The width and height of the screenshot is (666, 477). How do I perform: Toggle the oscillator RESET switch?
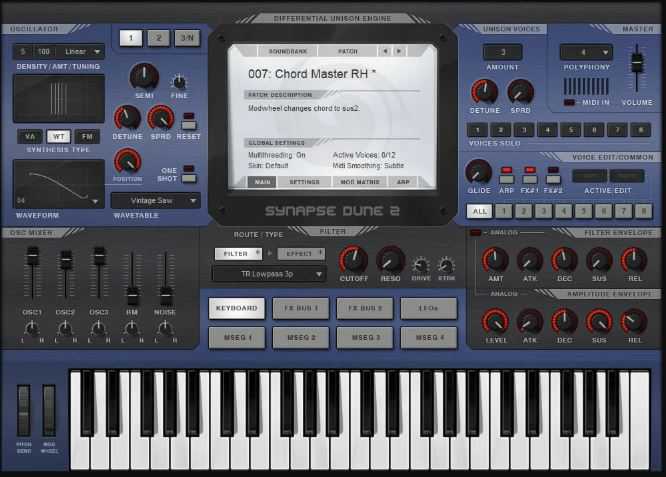pos(189,125)
